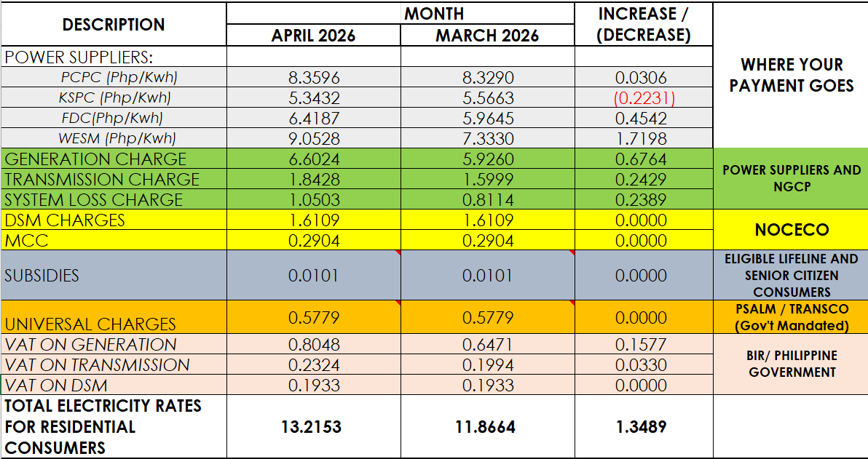This screenshot has height=459, width=868.
Task: Click the DESCRIPTION header cell
Action: pyautogui.click(x=114, y=24)
